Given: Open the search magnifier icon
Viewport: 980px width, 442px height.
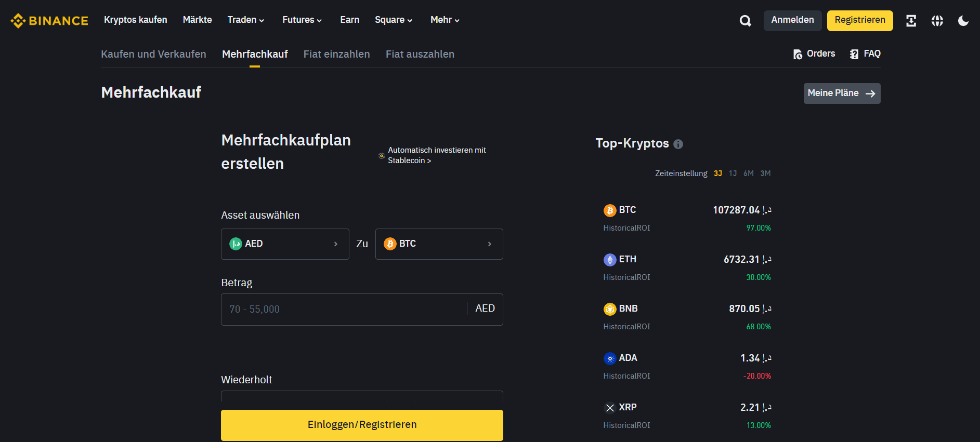Looking at the screenshot, I should [x=746, y=21].
